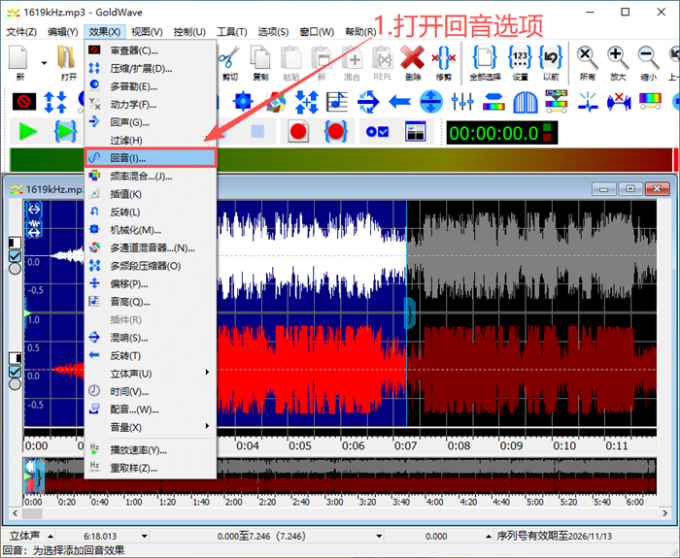The width and height of the screenshot is (680, 558).
Task: Click the Equalizer sliders icon in effects toolbar
Action: [x=462, y=101]
